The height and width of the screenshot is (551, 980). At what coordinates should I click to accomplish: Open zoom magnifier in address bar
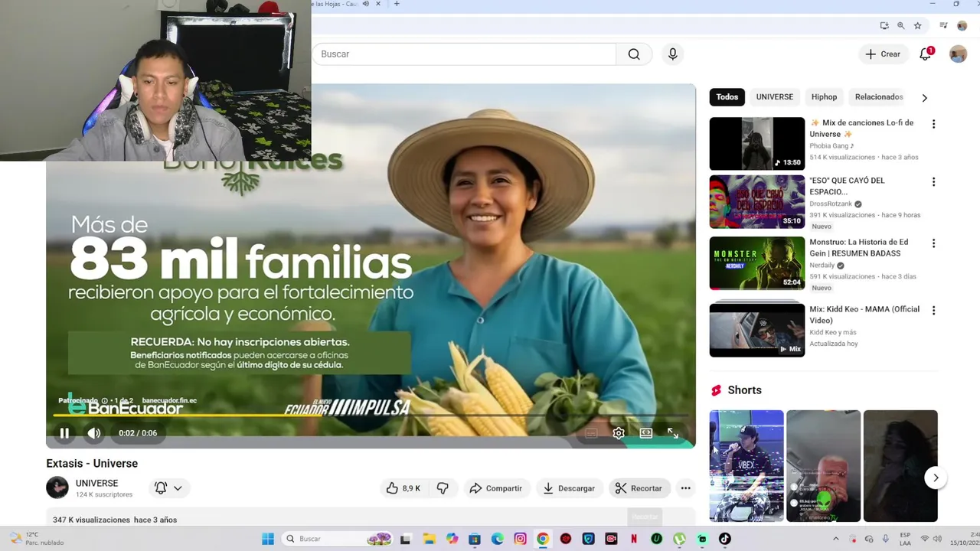pyautogui.click(x=901, y=25)
